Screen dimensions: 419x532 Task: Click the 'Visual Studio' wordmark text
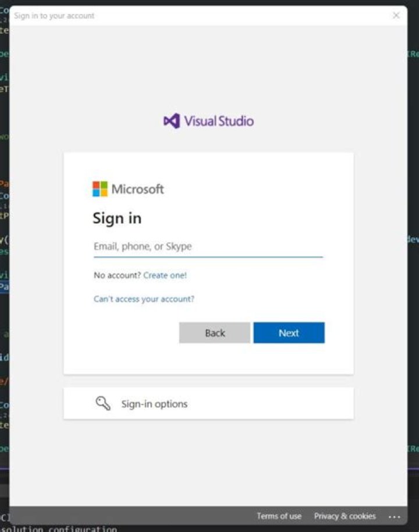pos(219,121)
